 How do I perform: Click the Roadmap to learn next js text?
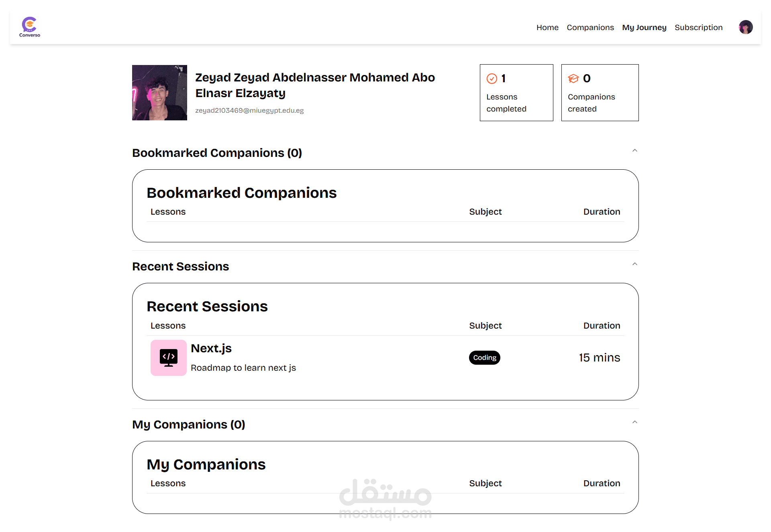(x=243, y=368)
